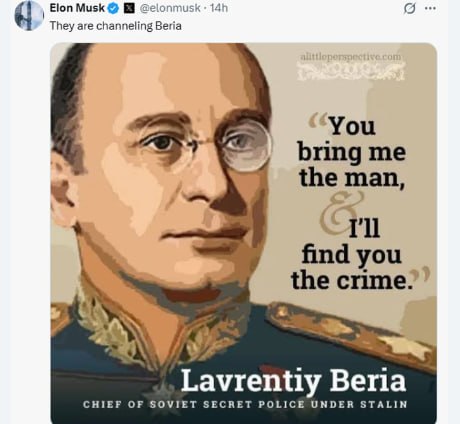Screen dimensions: 460x424
Task: Visit the @elonmusk handle link
Action: click(170, 8)
